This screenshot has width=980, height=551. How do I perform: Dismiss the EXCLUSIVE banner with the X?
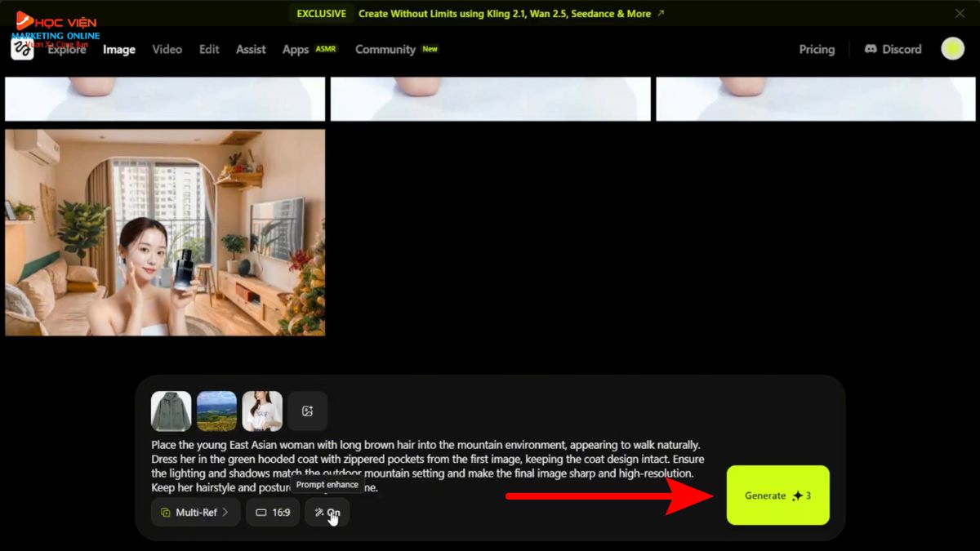[x=960, y=13]
